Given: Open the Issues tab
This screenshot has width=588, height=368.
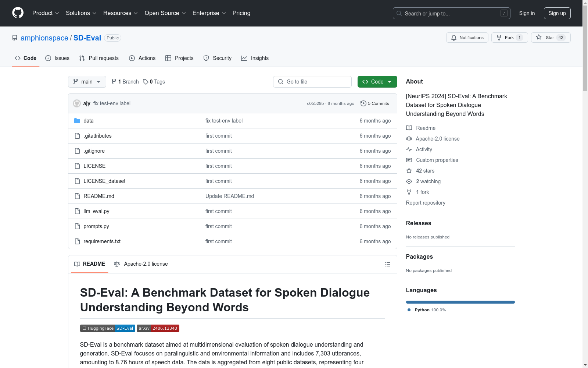Looking at the screenshot, I should tap(57, 58).
